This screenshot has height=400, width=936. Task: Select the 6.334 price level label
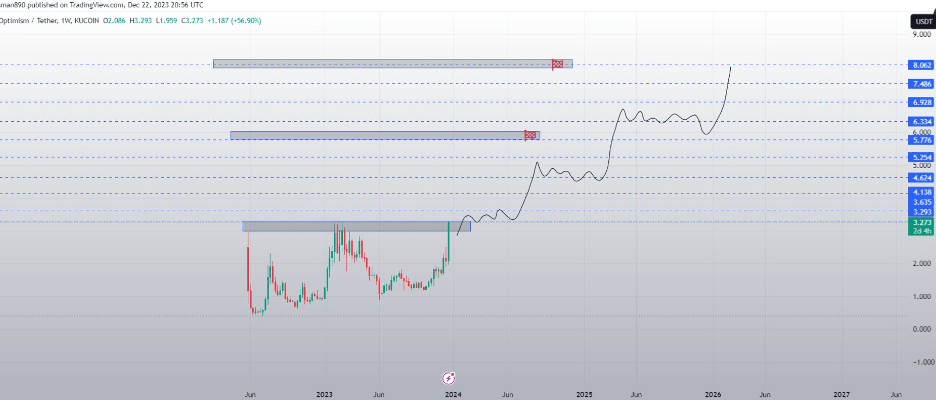pos(919,122)
